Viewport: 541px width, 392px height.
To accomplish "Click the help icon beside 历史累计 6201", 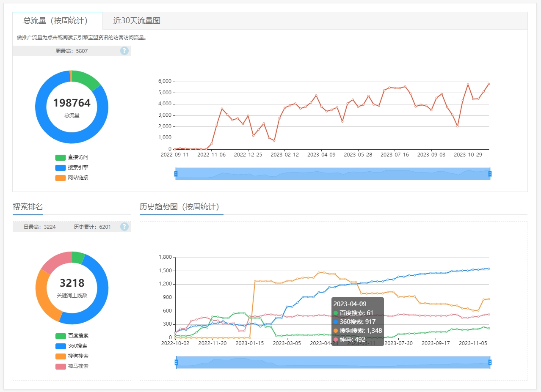I will pos(124,227).
